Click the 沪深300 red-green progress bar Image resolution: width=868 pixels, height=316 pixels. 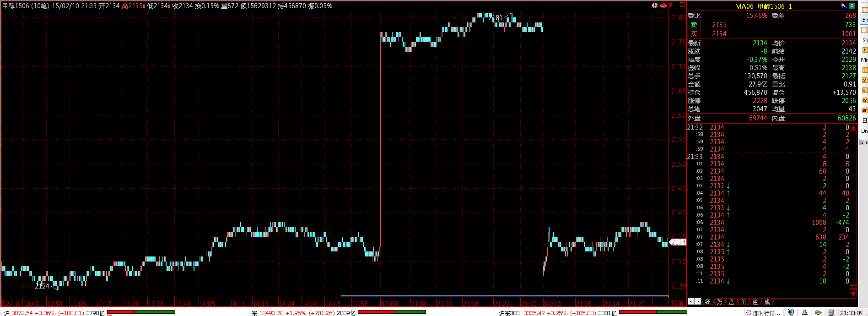[653, 312]
